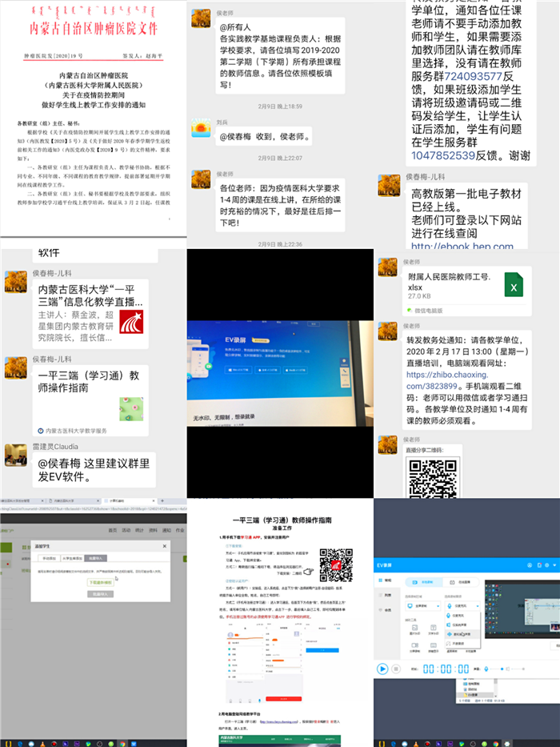Open 活动 in the course navigation
The image size is (560, 747).
pyautogui.click(x=126, y=530)
